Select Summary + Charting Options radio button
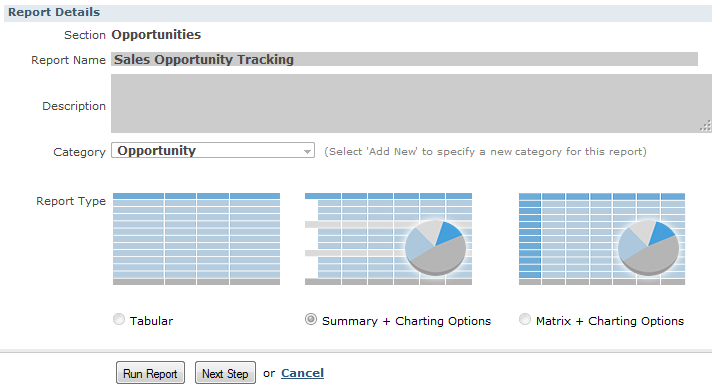 (x=311, y=319)
